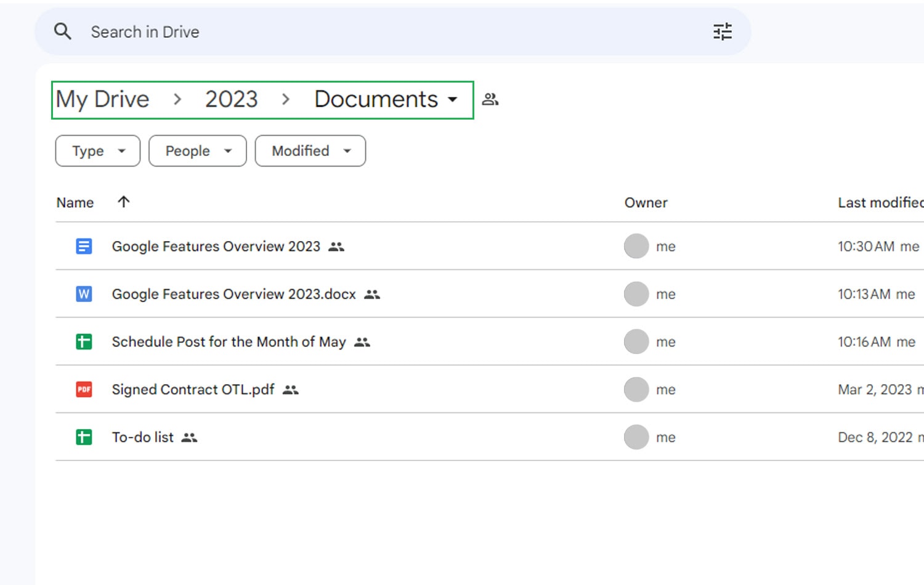
Task: Click the magnifying glass search icon
Action: pyautogui.click(x=62, y=31)
